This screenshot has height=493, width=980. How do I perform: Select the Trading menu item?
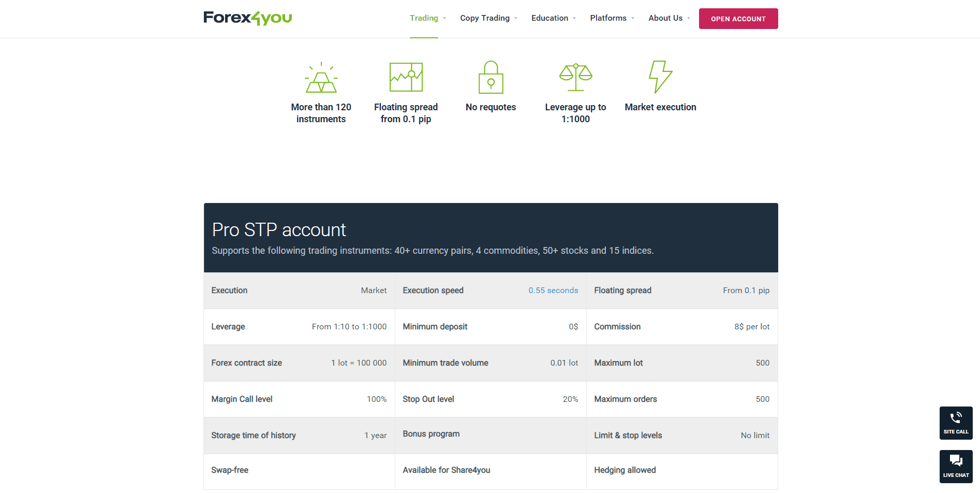pyautogui.click(x=424, y=18)
